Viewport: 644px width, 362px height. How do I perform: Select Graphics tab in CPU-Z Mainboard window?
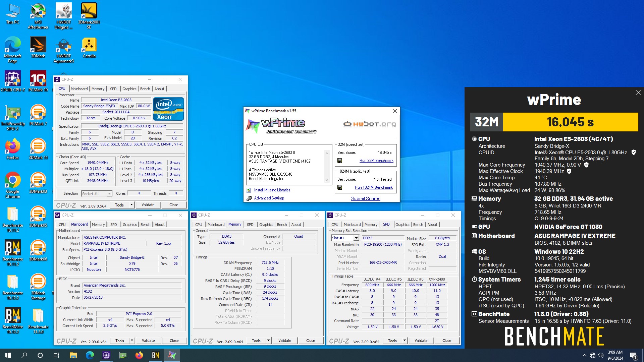pos(129,225)
